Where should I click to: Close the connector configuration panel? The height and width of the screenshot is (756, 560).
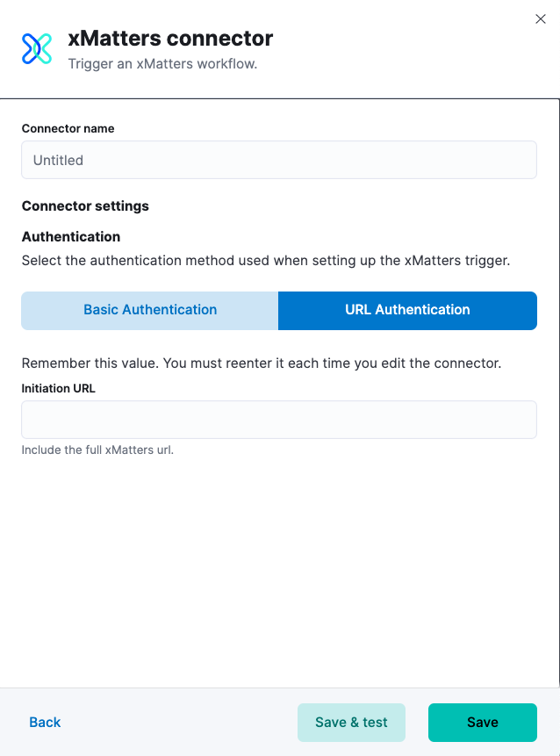(541, 18)
